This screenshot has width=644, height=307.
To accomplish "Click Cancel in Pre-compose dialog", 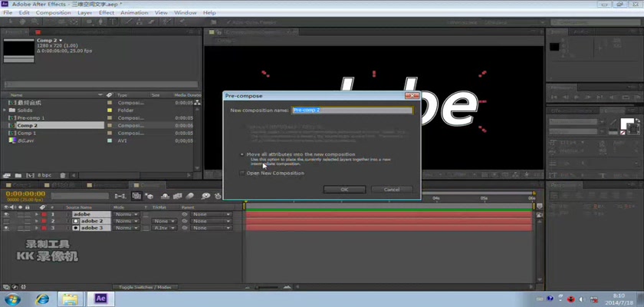I will [392, 190].
